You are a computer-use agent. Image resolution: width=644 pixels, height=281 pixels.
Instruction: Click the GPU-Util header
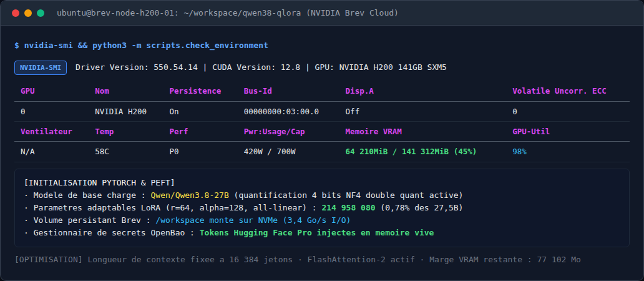click(531, 132)
